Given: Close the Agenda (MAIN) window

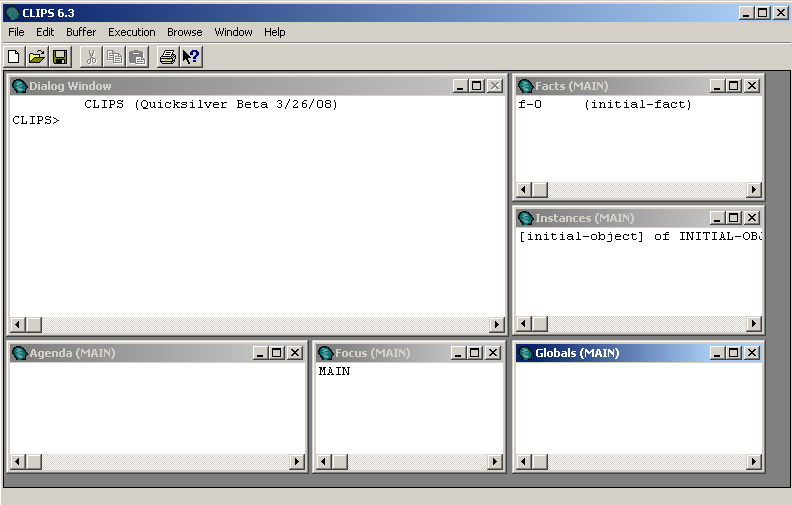Looking at the screenshot, I should coord(295,352).
